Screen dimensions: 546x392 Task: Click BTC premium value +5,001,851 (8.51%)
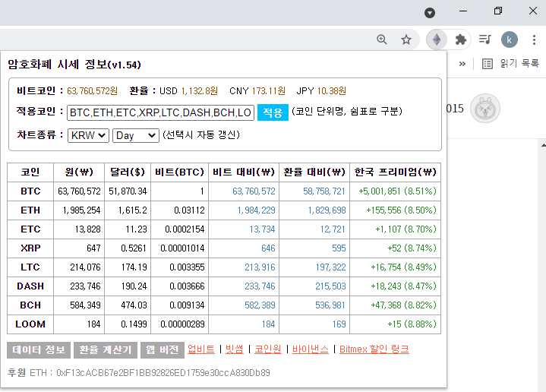click(397, 191)
